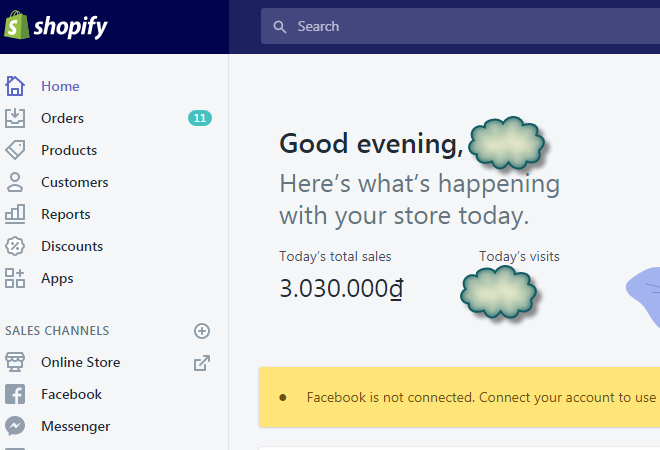Click the Facebook not connected banner text

coord(481,397)
